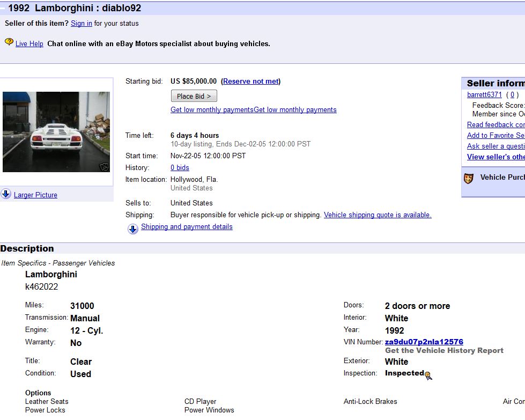This screenshot has width=525, height=420.
Task: Click the Vehicle Purchase shield icon
Action: click(469, 178)
